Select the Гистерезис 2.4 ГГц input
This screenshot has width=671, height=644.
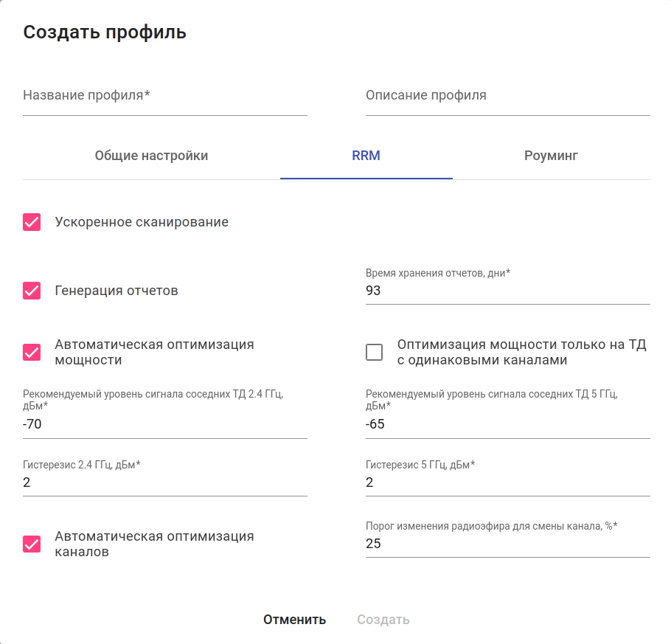[164, 483]
